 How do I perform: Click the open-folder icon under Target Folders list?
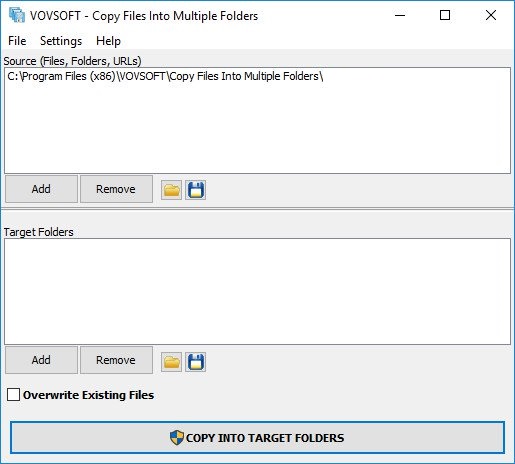(171, 362)
